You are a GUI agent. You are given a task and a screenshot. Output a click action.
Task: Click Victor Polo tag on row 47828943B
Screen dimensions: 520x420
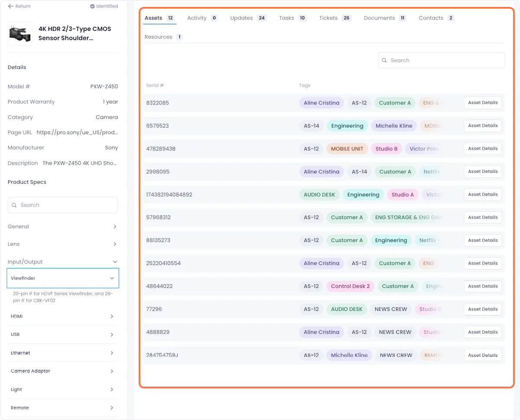pos(424,149)
